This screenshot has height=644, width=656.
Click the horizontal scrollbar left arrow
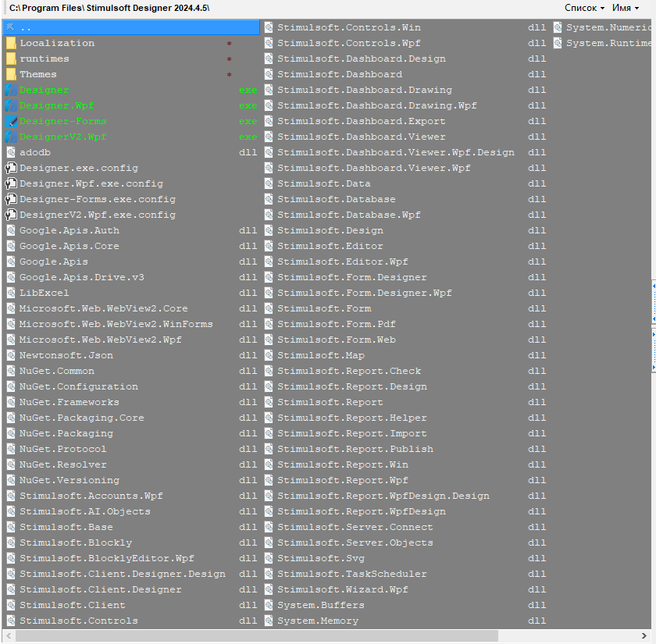[9, 636]
